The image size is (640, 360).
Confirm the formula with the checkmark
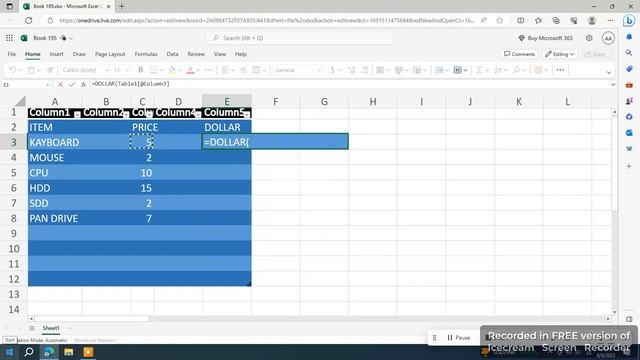click(x=72, y=84)
